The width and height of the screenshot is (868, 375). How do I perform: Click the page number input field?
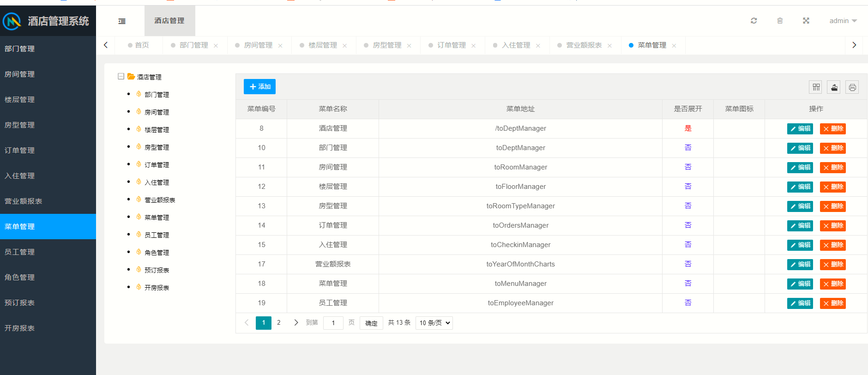(x=333, y=323)
